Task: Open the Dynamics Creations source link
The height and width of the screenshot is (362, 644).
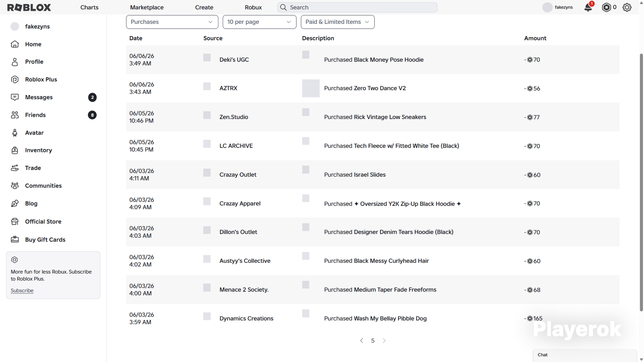Action: point(246,319)
